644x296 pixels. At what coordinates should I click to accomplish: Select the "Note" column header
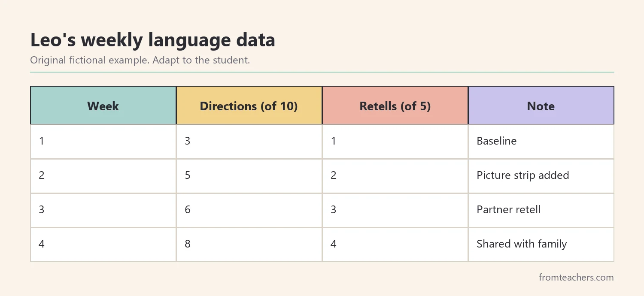coord(541,106)
